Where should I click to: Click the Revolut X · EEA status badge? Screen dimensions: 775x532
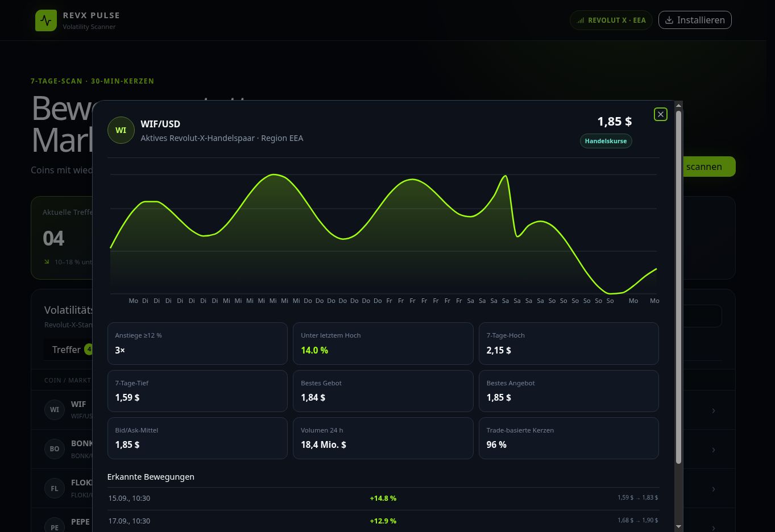click(x=611, y=20)
